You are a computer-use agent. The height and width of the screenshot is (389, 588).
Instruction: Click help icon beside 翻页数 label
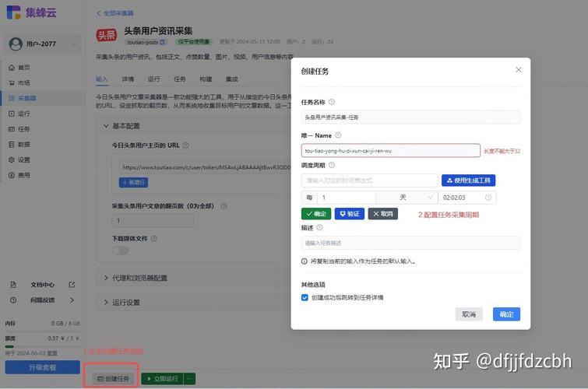tap(224, 206)
